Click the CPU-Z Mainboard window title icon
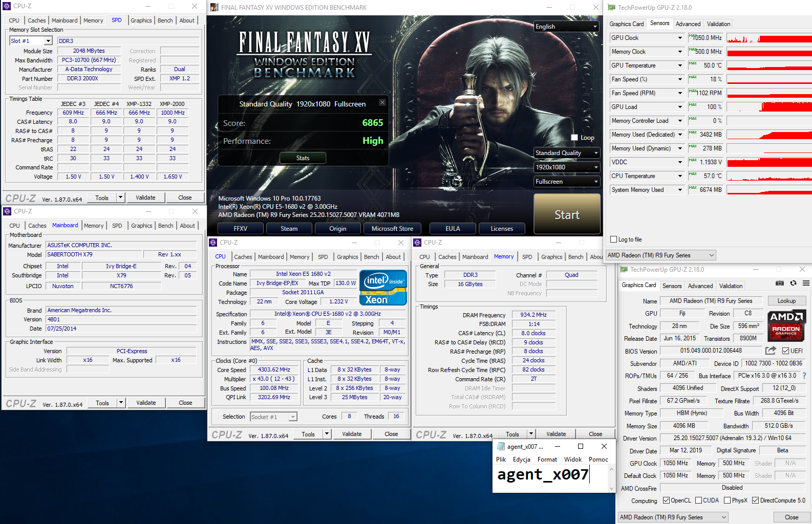812x524 pixels. click(x=7, y=211)
